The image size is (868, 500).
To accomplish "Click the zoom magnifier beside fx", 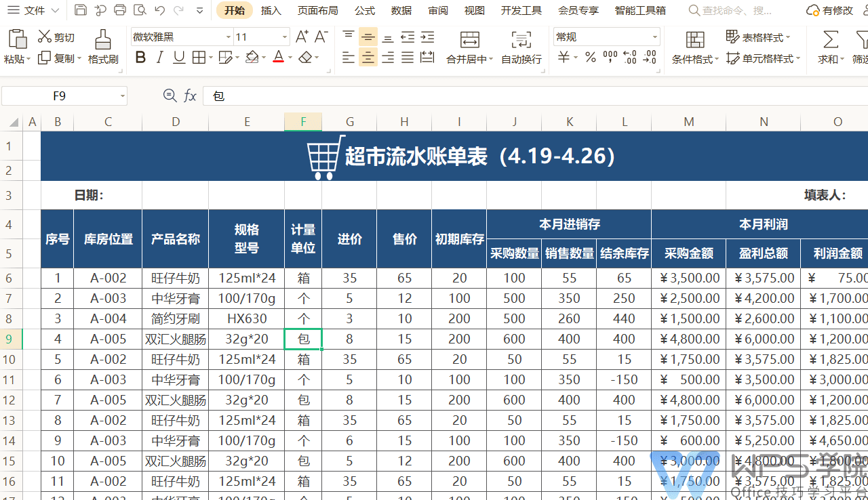I will point(170,96).
